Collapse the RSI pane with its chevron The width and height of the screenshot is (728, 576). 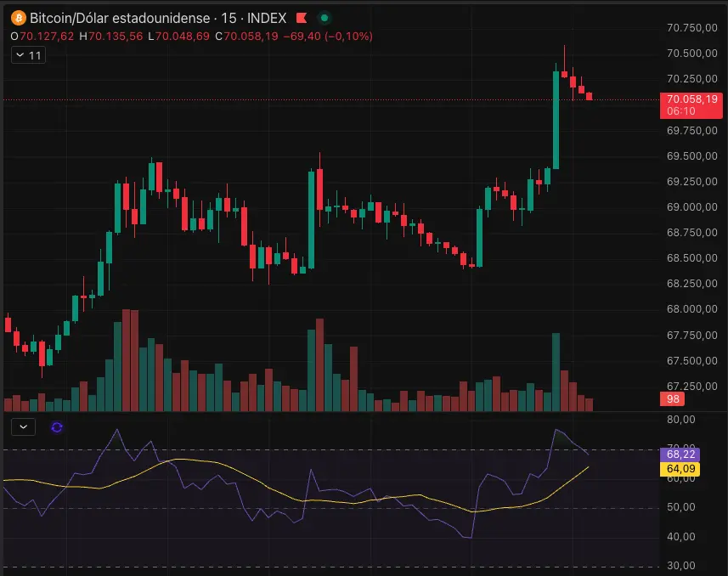23,426
